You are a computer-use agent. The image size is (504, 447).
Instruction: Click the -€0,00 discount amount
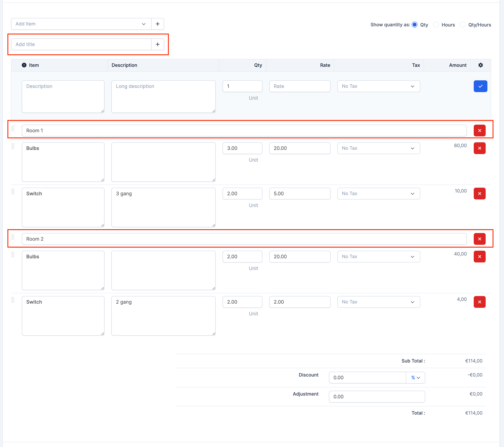click(x=475, y=375)
